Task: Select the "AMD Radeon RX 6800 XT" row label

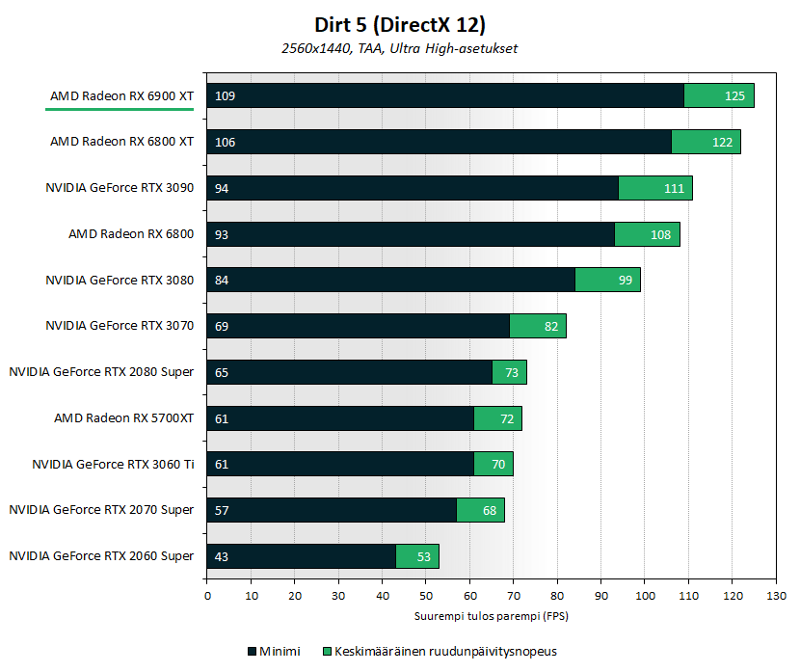Action: pyautogui.click(x=122, y=142)
